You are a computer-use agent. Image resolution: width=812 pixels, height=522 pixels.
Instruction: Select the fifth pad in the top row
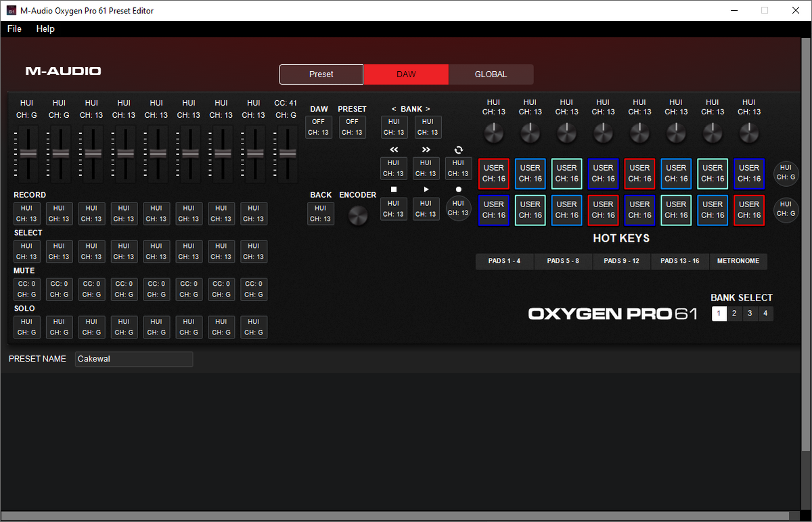(639, 173)
